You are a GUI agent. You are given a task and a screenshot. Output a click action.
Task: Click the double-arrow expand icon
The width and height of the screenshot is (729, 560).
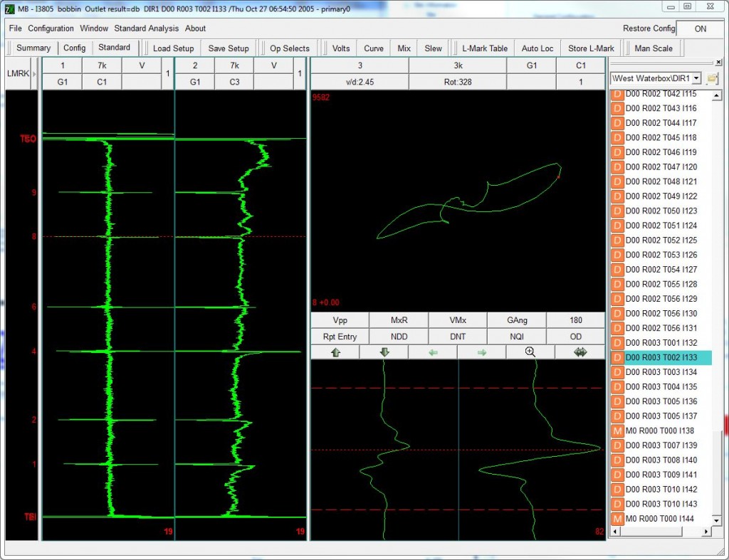click(x=579, y=352)
